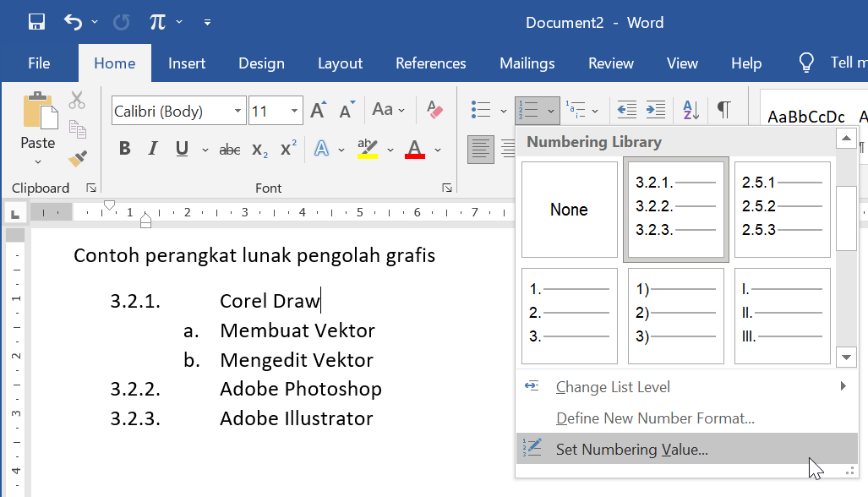Screen dimensions: 868x497
Task: Pick the red Font Color swatch
Action: coord(413,149)
